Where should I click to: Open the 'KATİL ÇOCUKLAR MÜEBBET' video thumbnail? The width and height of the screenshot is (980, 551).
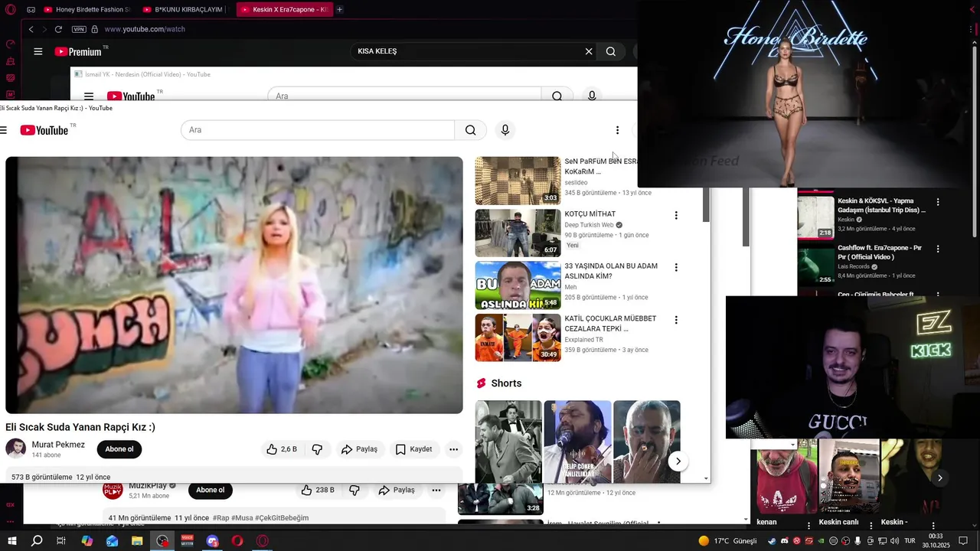518,337
